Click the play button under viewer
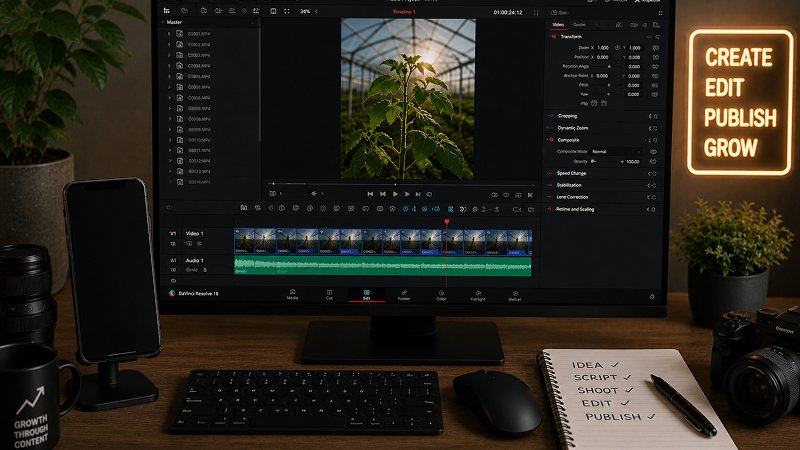 [395, 194]
